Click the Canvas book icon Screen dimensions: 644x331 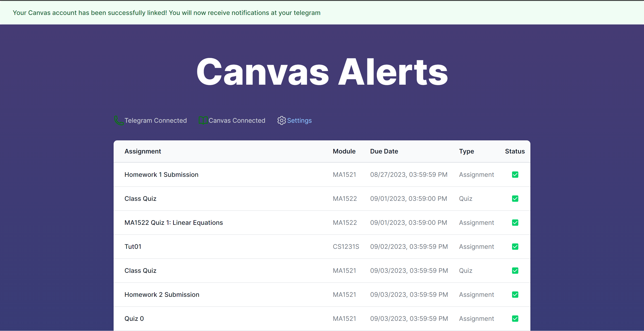point(203,120)
